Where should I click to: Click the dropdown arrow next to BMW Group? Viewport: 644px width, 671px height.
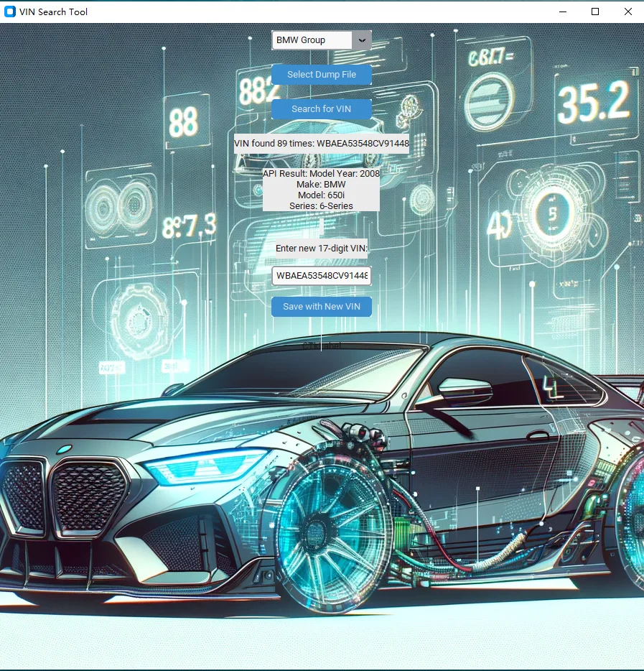[362, 40]
